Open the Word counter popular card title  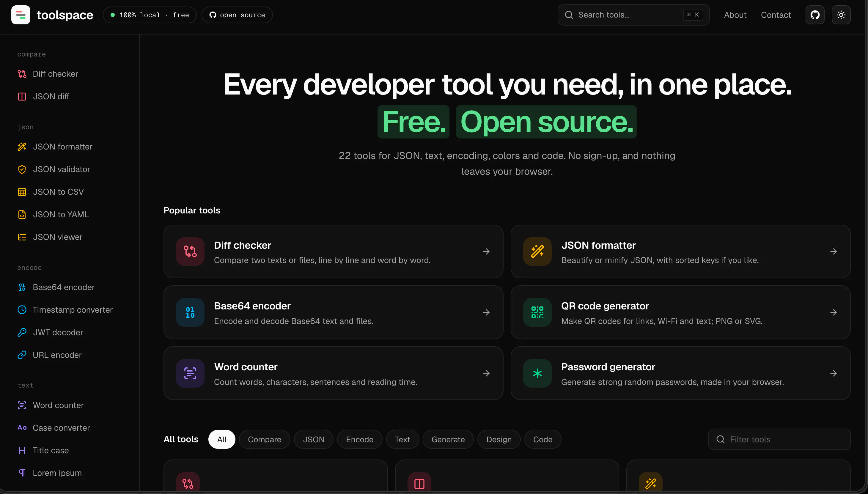[246, 367]
